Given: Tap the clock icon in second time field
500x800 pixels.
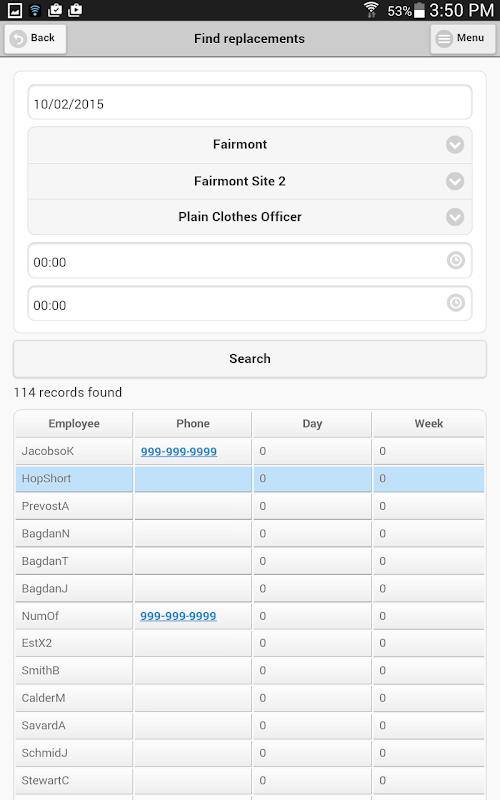Looking at the screenshot, I should click(456, 303).
